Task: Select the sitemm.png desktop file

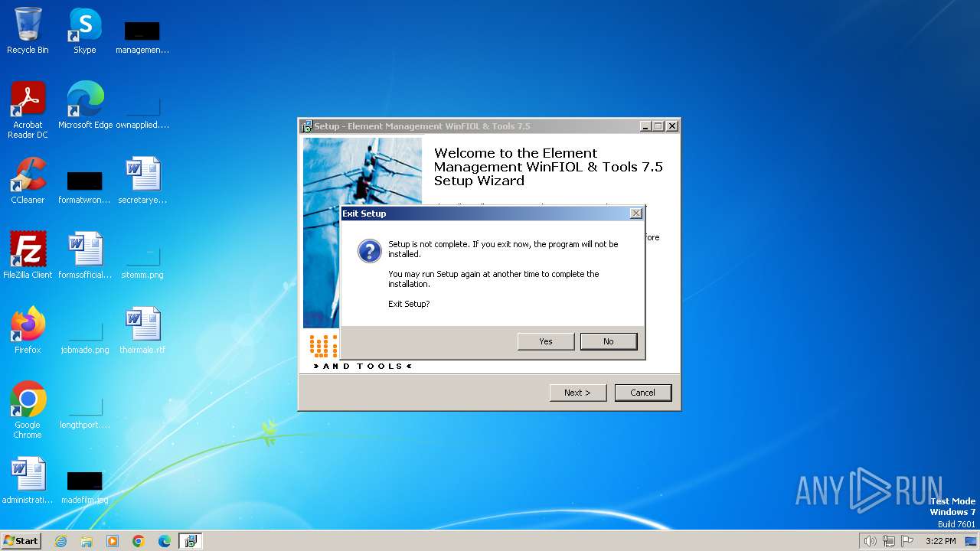Action: click(x=142, y=262)
